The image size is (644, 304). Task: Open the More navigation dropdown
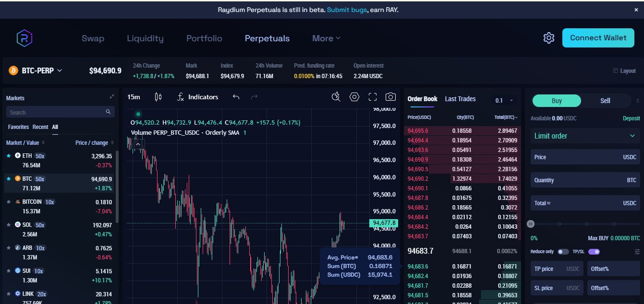pos(326,38)
